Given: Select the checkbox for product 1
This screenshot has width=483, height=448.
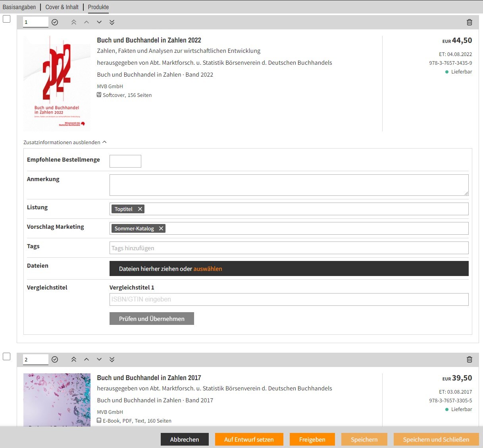Looking at the screenshot, I should 7,19.
